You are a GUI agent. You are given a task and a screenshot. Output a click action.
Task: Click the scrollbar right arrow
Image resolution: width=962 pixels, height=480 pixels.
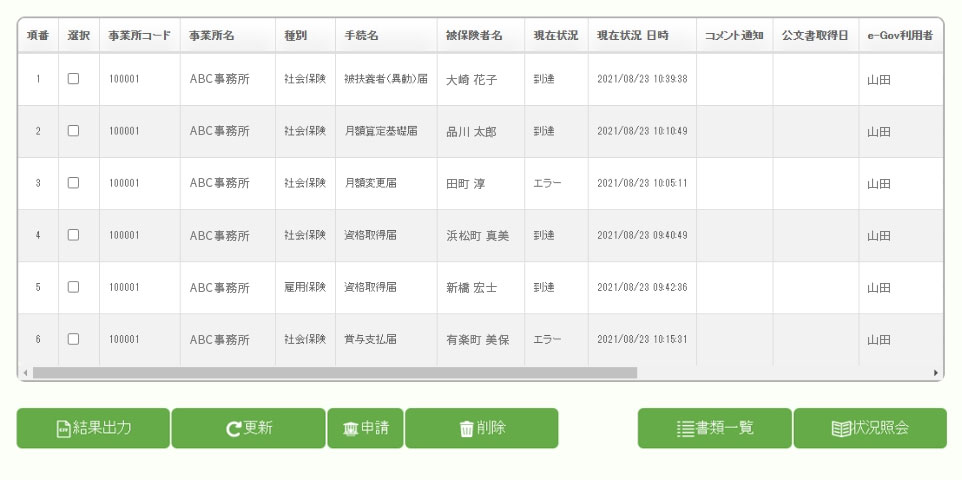936,373
